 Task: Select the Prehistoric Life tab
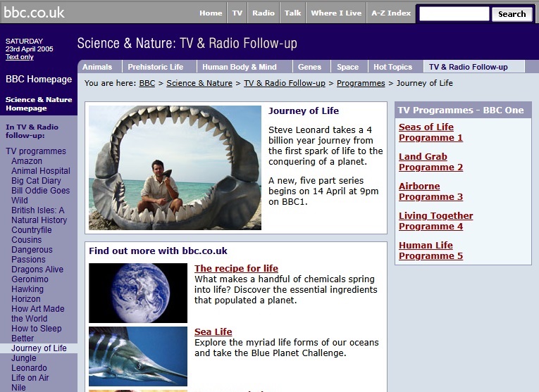tap(156, 67)
